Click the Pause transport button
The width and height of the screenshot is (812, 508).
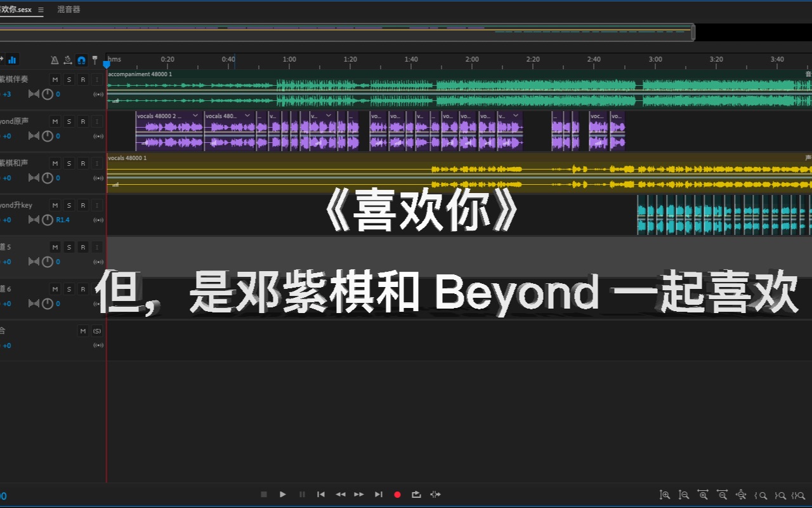pos(302,494)
